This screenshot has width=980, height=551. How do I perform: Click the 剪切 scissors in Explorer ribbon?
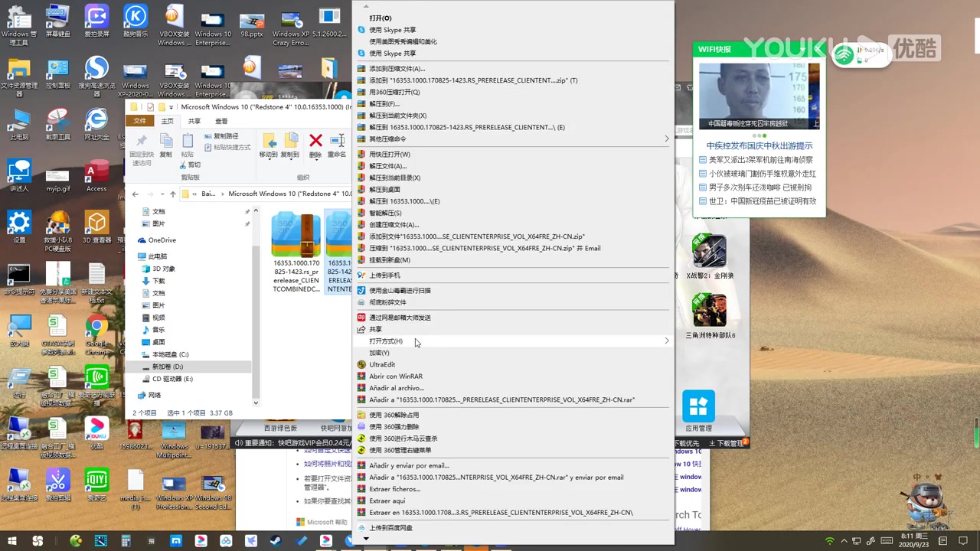click(191, 165)
